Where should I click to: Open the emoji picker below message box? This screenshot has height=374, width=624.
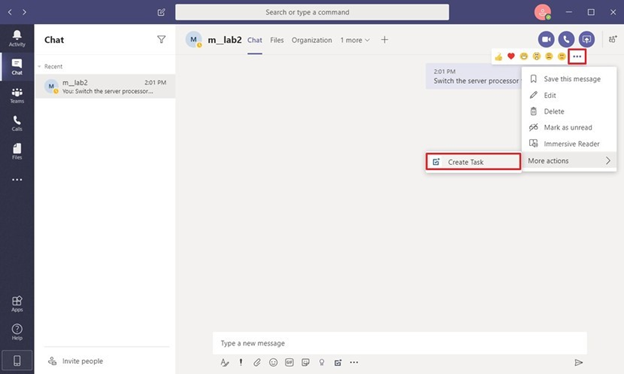(x=273, y=362)
